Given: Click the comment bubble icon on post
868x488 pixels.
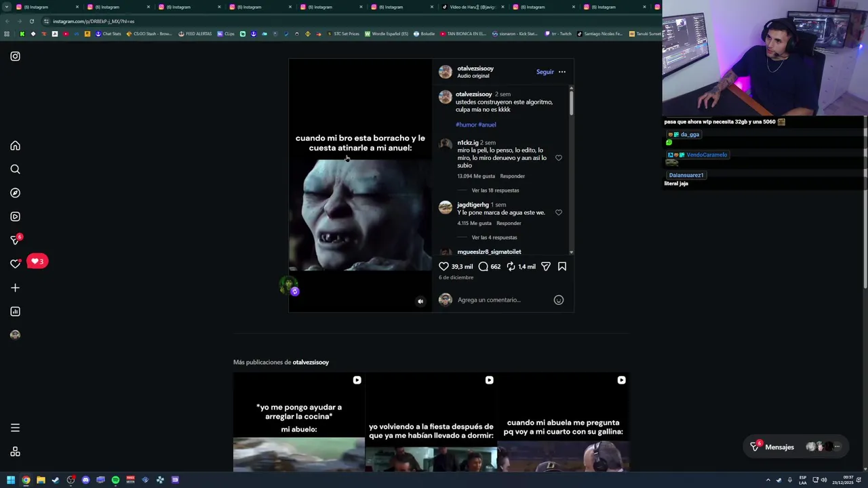Looking at the screenshot, I should (483, 266).
